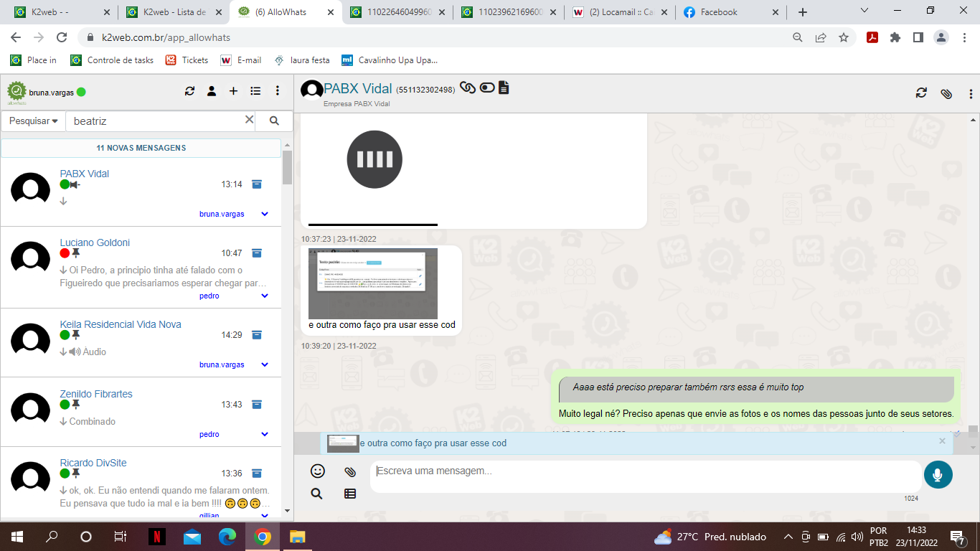Click the archive icon on Luciano Goldoni chat

coord(257,253)
